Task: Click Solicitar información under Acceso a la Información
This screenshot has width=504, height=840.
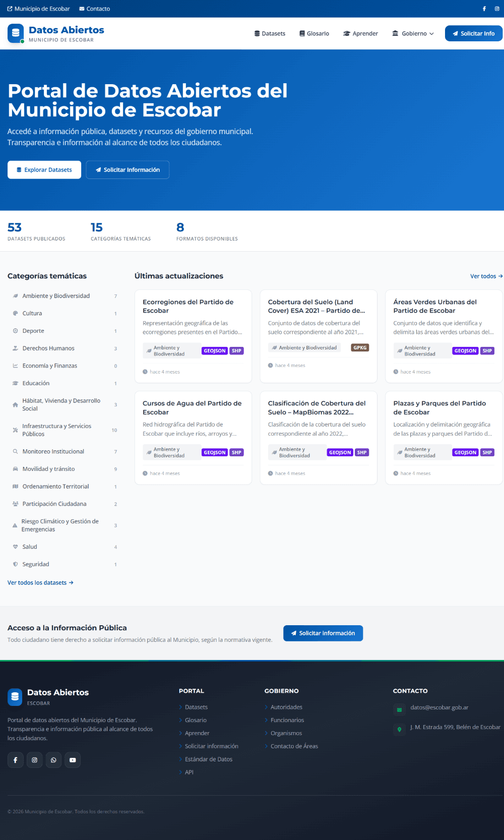Action: [x=323, y=633]
